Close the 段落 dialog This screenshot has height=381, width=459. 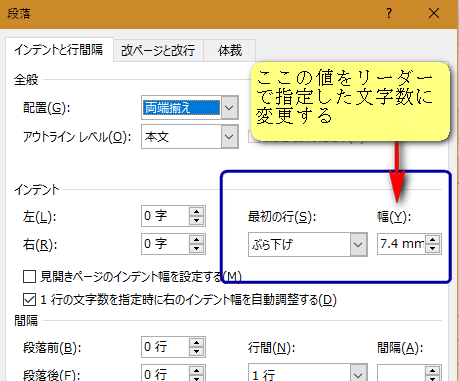(x=434, y=14)
